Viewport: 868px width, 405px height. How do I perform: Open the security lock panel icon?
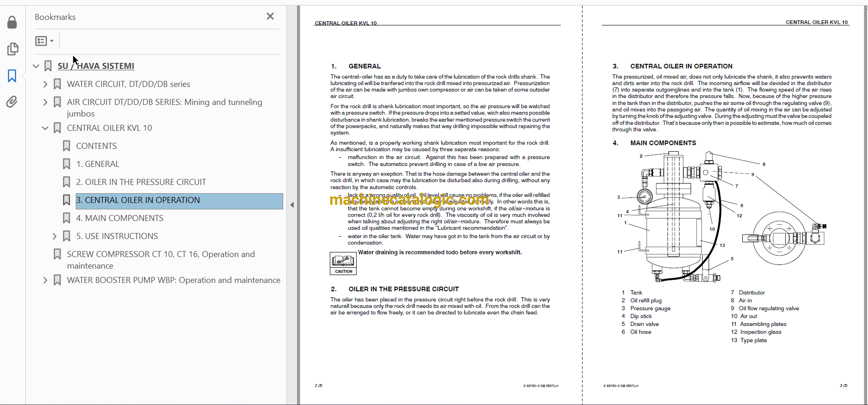[x=12, y=22]
